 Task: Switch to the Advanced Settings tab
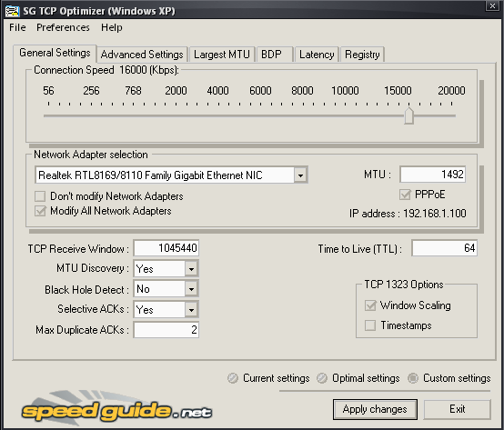click(x=142, y=55)
